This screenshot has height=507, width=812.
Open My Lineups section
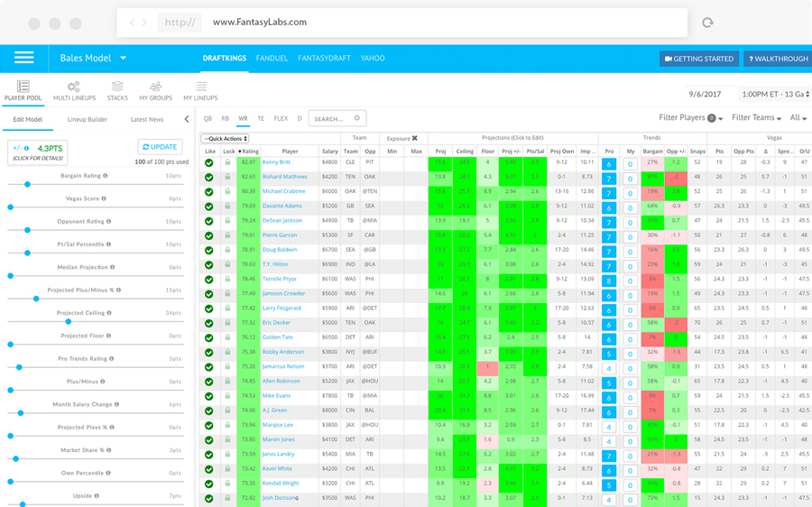200,90
